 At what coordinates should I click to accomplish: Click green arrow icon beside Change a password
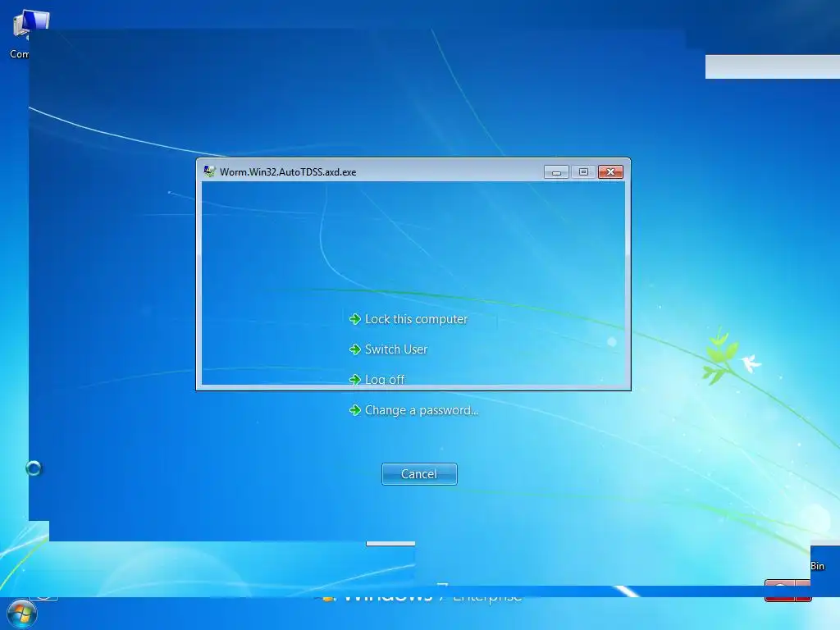(x=354, y=410)
